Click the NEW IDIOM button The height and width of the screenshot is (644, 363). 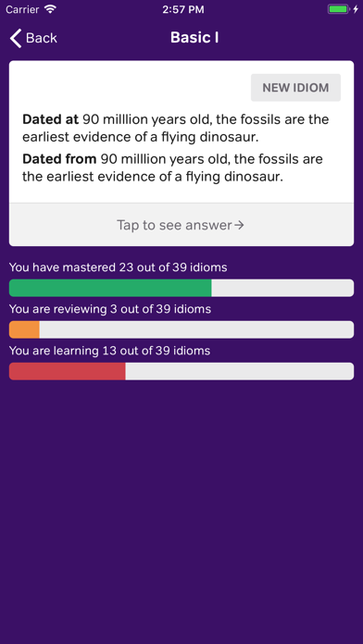coord(295,88)
